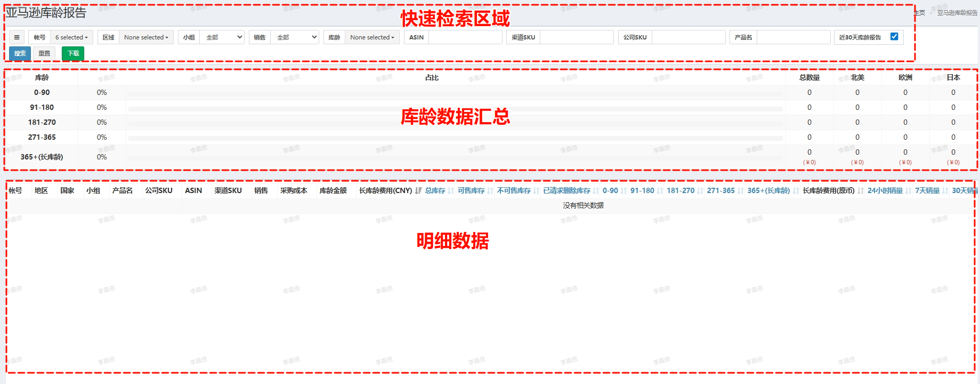Click the 北美 summary column header
Image resolution: width=980 pixels, height=384 pixels.
click(857, 77)
